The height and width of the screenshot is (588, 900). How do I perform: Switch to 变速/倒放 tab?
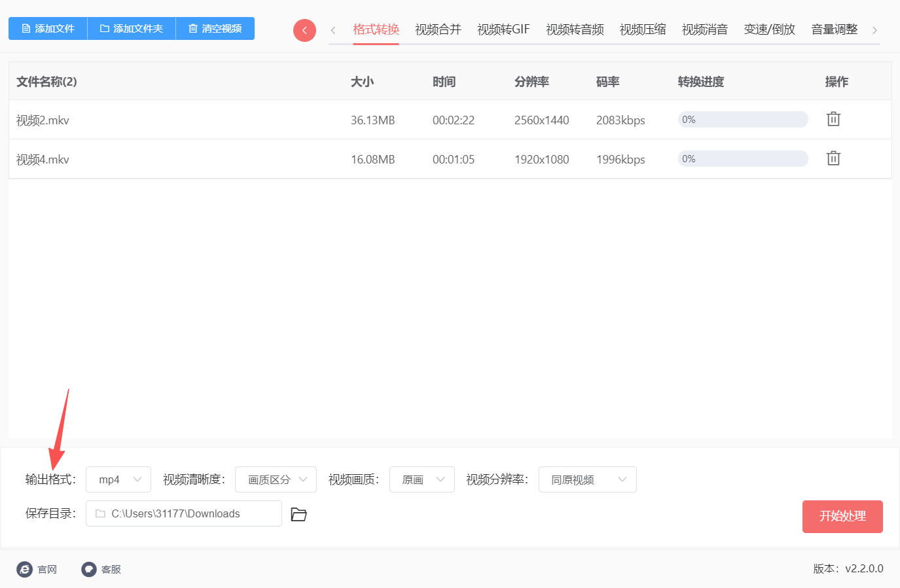[x=769, y=29]
